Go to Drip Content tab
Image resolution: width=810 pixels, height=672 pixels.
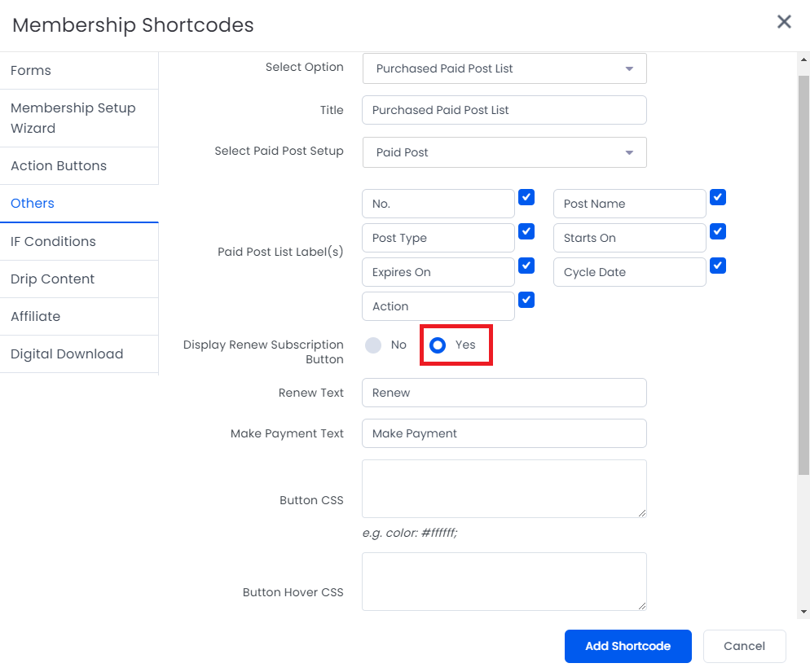pyautogui.click(x=79, y=279)
